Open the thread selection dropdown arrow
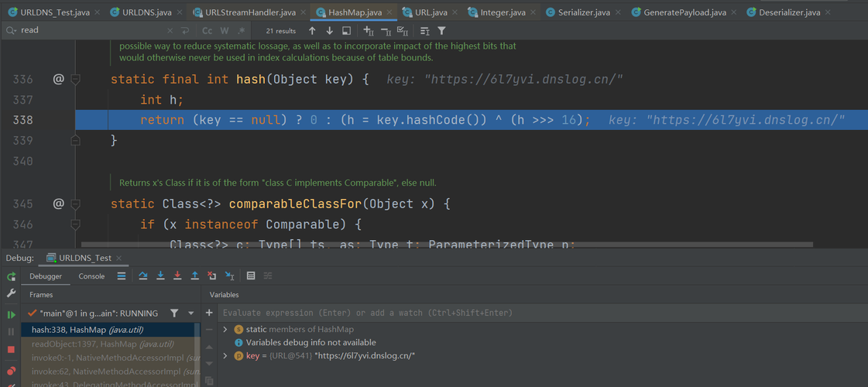Image resolution: width=868 pixels, height=387 pixels. [x=191, y=313]
